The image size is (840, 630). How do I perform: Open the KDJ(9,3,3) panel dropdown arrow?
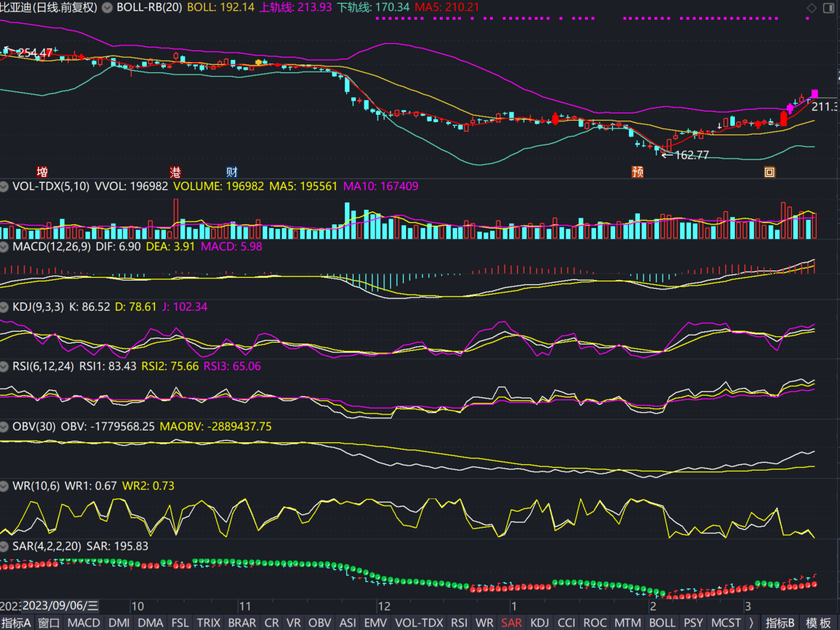pos(5,307)
